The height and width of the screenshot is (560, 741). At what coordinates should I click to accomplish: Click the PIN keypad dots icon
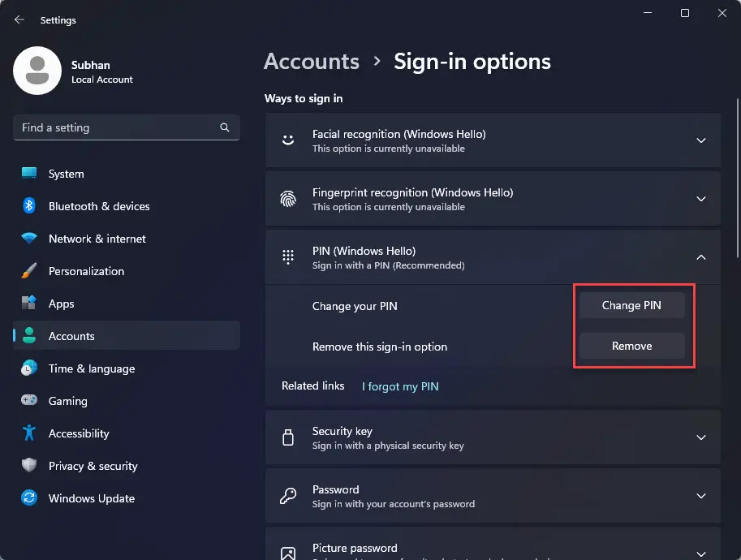[288, 256]
